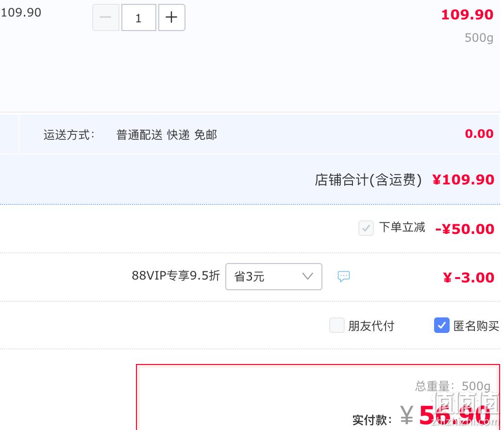Uncheck the 匿名购买 checkbox
Image resolution: width=504 pixels, height=430 pixels.
pyautogui.click(x=442, y=325)
